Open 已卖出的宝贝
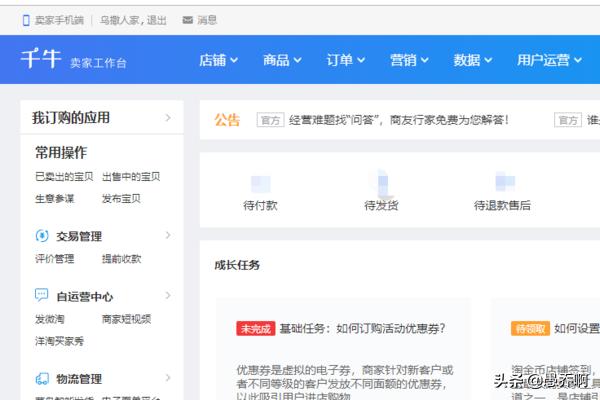The width and height of the screenshot is (600, 400). tap(64, 176)
